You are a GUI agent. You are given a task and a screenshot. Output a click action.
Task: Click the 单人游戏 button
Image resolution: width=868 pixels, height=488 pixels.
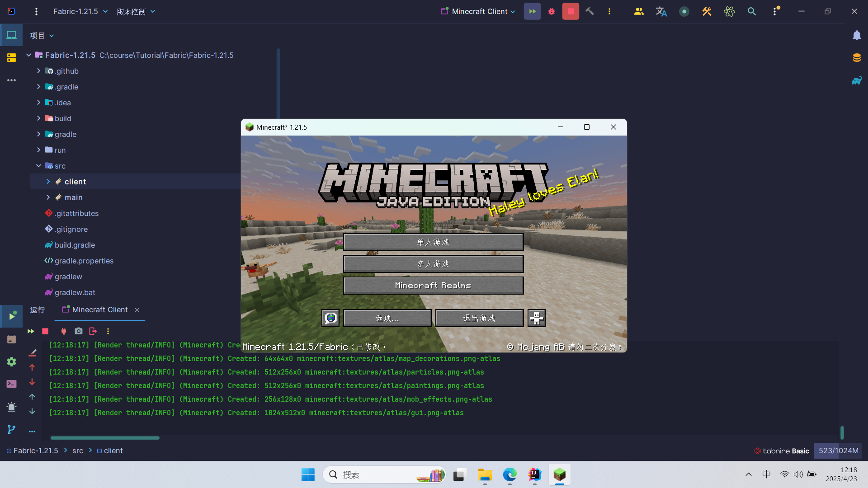click(433, 243)
